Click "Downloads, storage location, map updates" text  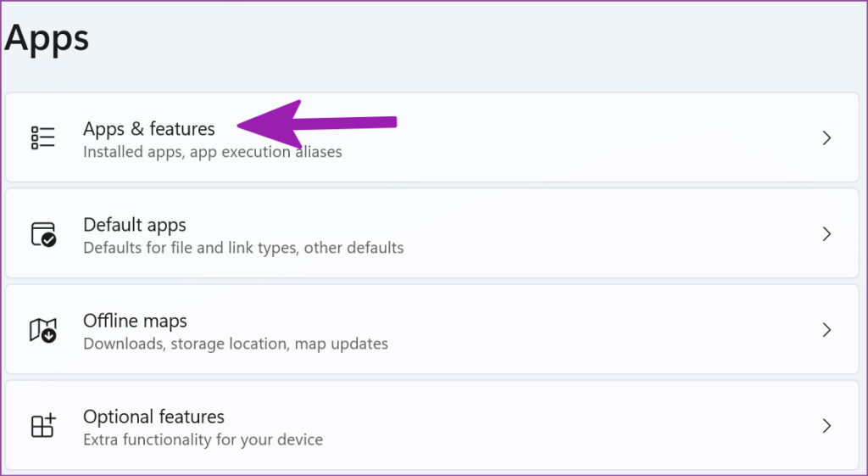tap(235, 344)
